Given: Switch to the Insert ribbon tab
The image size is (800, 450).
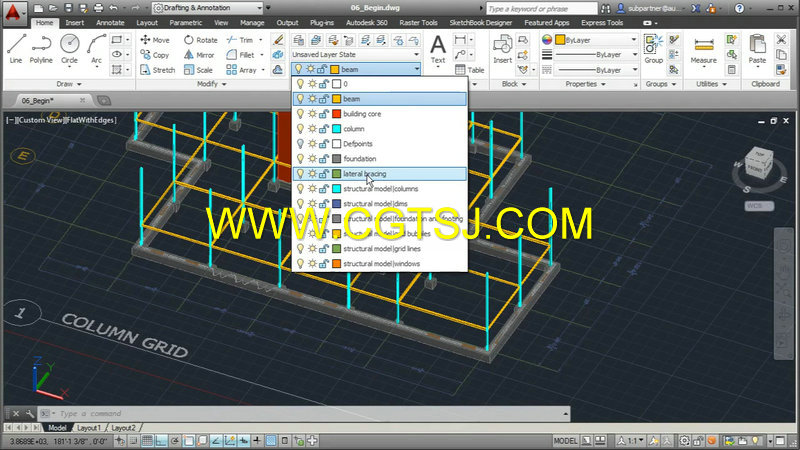Looking at the screenshot, I should tap(74, 23).
